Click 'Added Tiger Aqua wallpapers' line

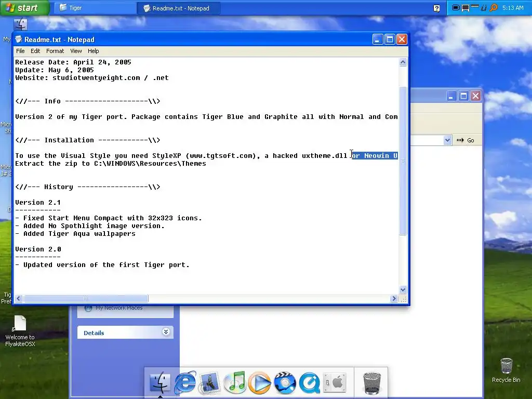point(75,234)
